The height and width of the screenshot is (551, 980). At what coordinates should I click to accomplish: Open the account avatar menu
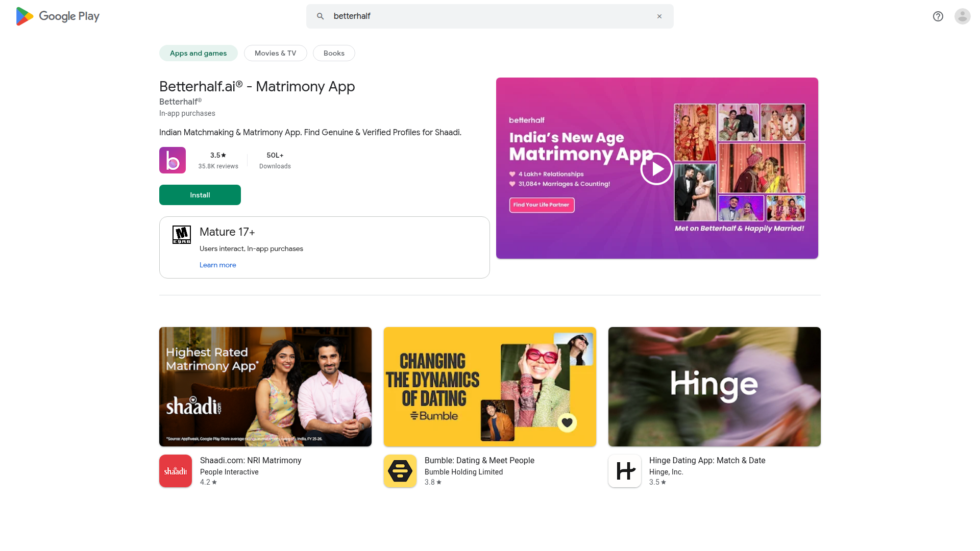(x=963, y=16)
